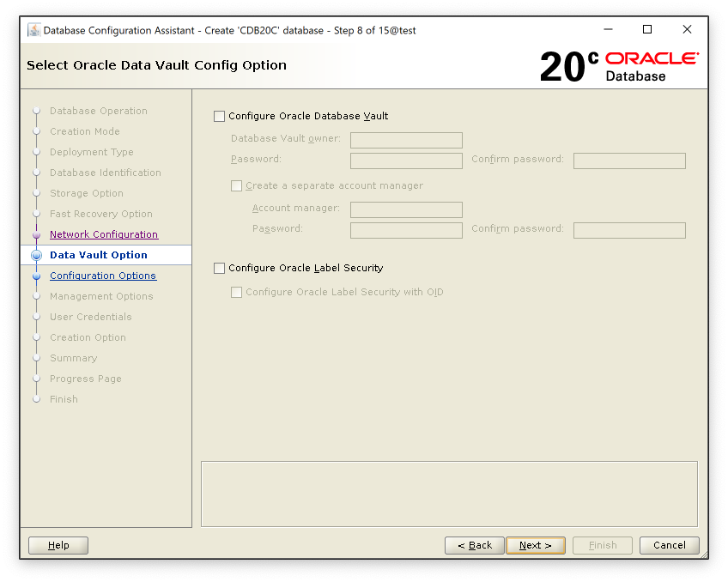This screenshot has width=728, height=582.
Task: Open the Network Configuration step link
Action: pos(104,234)
